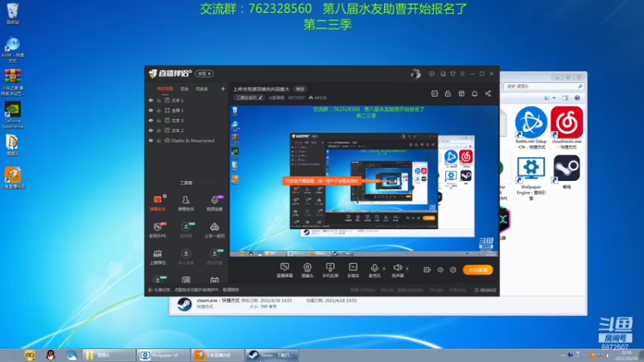Toggle visibility of the 全屏 1 source
644x362 pixels.
151,110
